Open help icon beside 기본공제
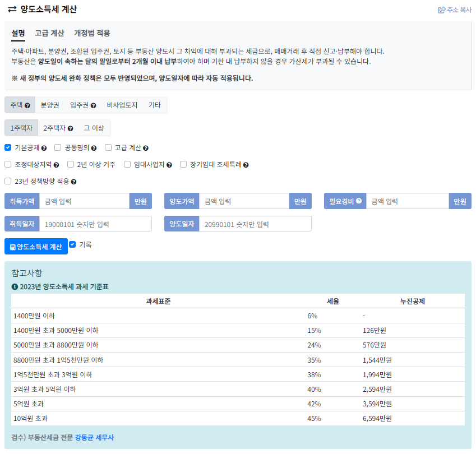476x454 pixels. point(44,149)
